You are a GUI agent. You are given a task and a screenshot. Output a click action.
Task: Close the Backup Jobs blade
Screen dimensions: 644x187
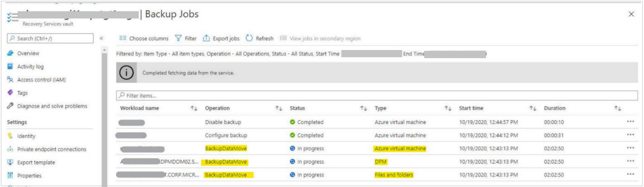(631, 14)
